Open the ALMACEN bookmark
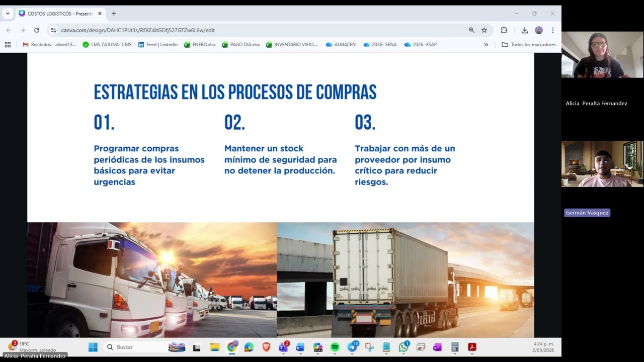Viewport: 644px width, 362px height. tap(341, 44)
